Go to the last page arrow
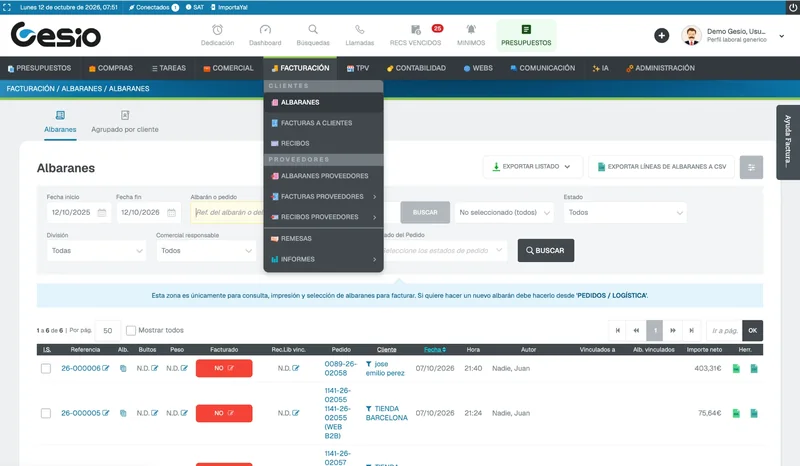Image resolution: width=800 pixels, height=466 pixels. pos(691,330)
